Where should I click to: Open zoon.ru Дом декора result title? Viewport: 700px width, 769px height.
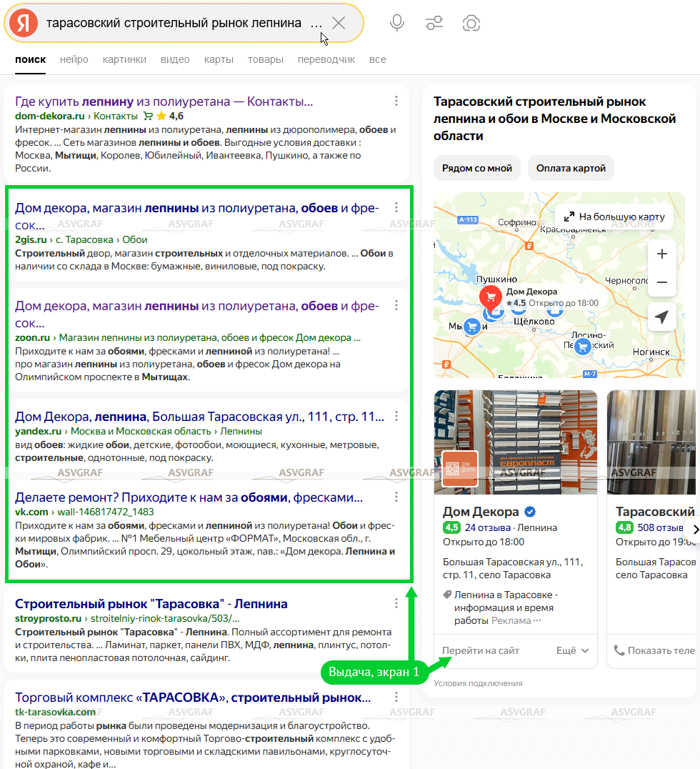coord(196,314)
